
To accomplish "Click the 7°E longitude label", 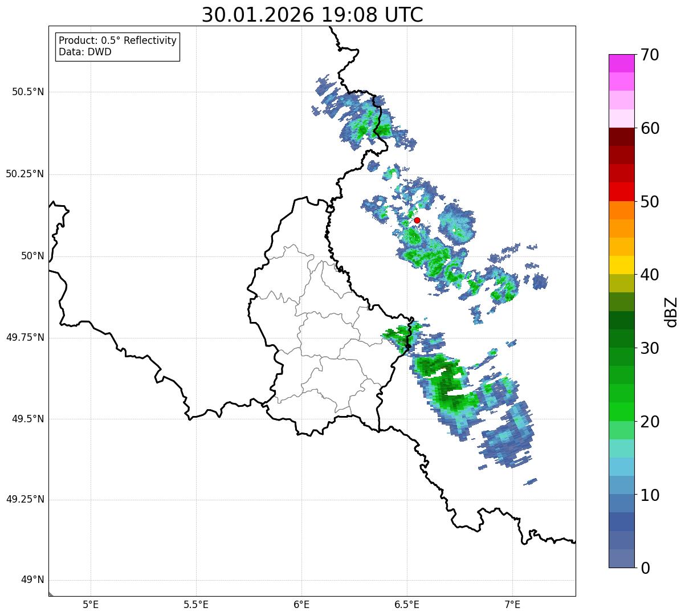I will coord(512,604).
